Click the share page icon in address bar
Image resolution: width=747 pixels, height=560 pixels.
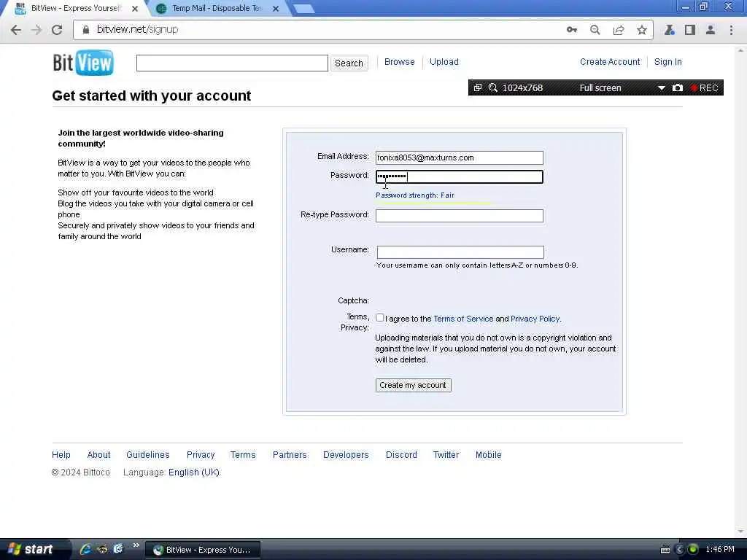(x=619, y=30)
